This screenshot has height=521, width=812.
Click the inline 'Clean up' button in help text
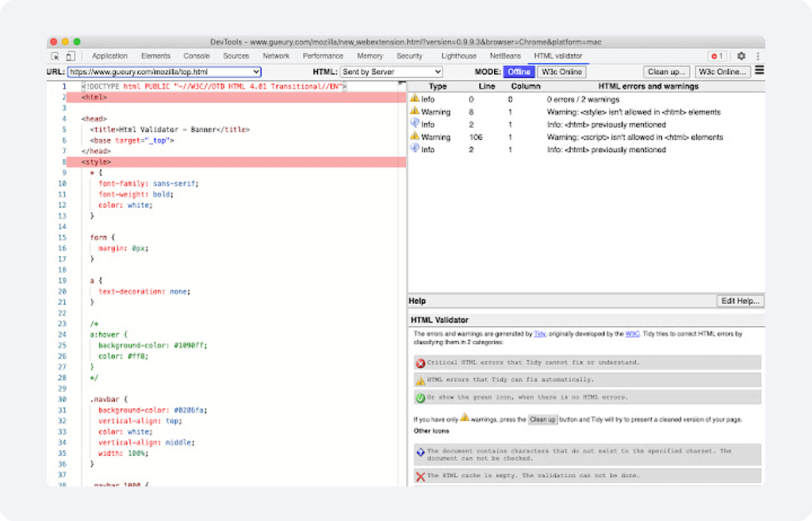coord(542,419)
